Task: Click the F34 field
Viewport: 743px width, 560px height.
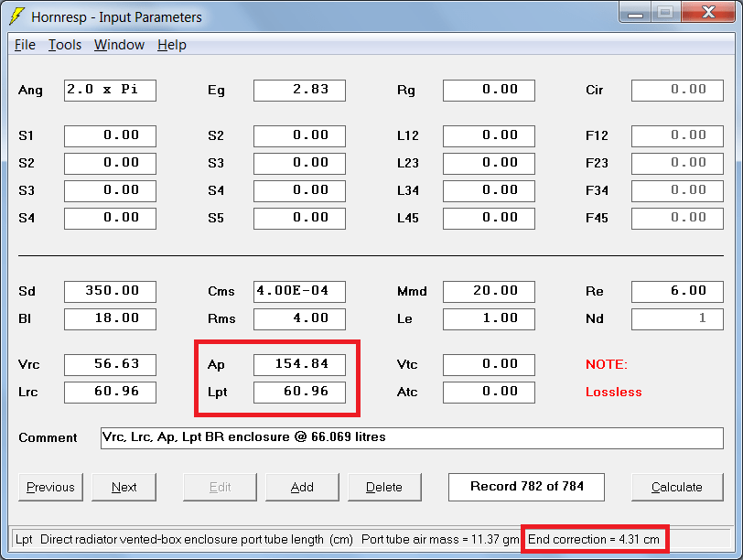Action: 678,191
